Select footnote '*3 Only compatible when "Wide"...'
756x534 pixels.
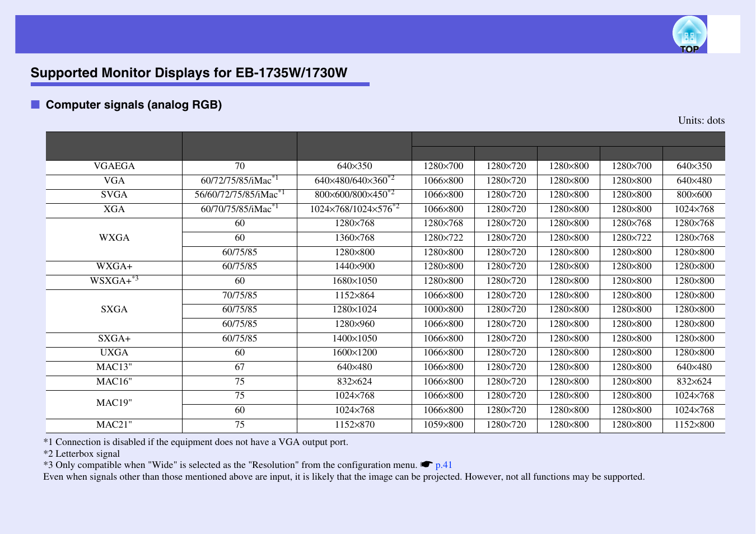230,465
